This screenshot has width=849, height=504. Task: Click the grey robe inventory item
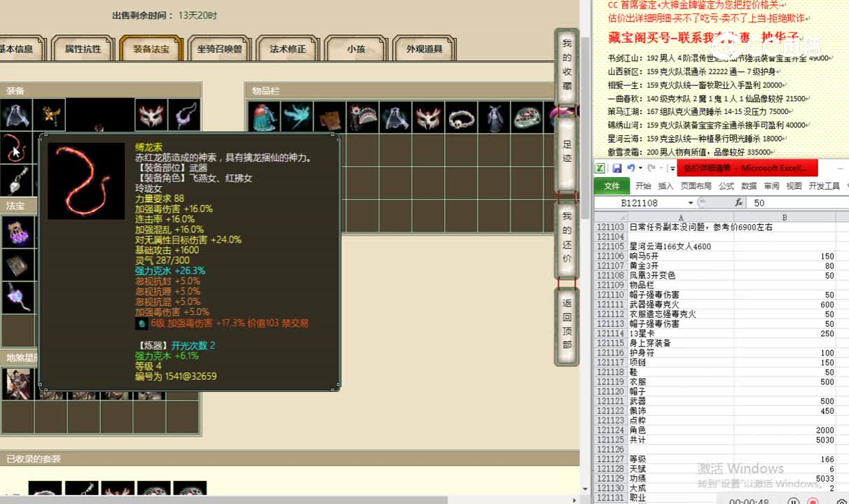pos(395,117)
